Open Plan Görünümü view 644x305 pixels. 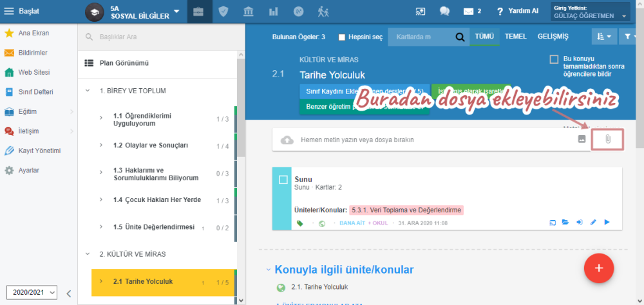tap(124, 63)
